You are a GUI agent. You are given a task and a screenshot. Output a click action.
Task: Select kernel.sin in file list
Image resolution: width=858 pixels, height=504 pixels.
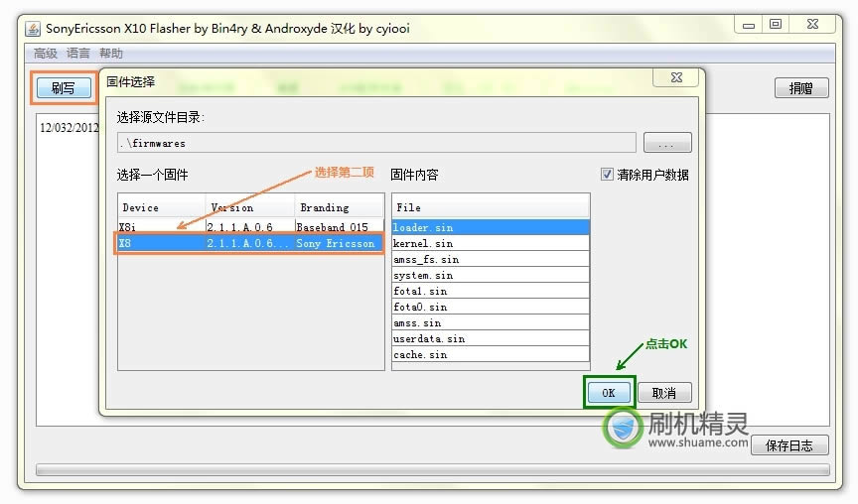click(490, 243)
